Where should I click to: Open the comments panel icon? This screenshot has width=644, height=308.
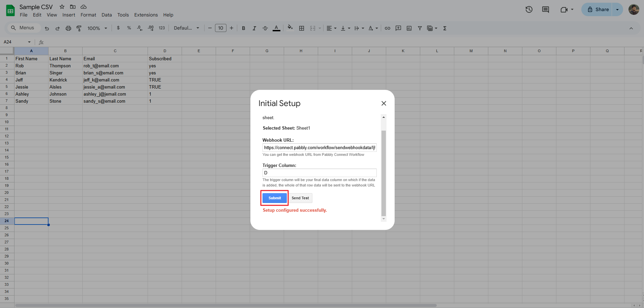click(545, 9)
